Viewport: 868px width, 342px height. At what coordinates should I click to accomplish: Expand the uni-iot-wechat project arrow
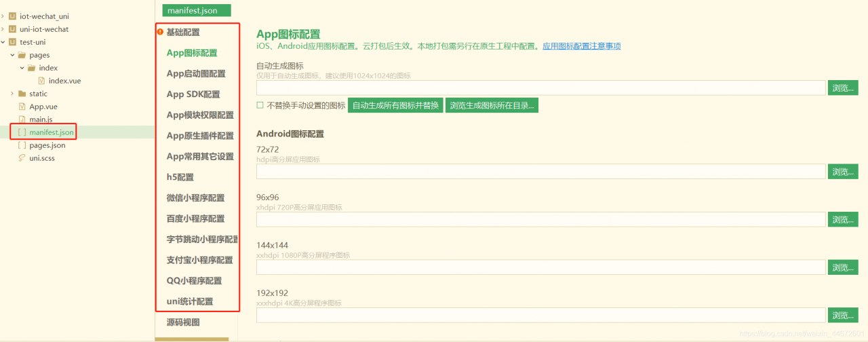point(3,29)
